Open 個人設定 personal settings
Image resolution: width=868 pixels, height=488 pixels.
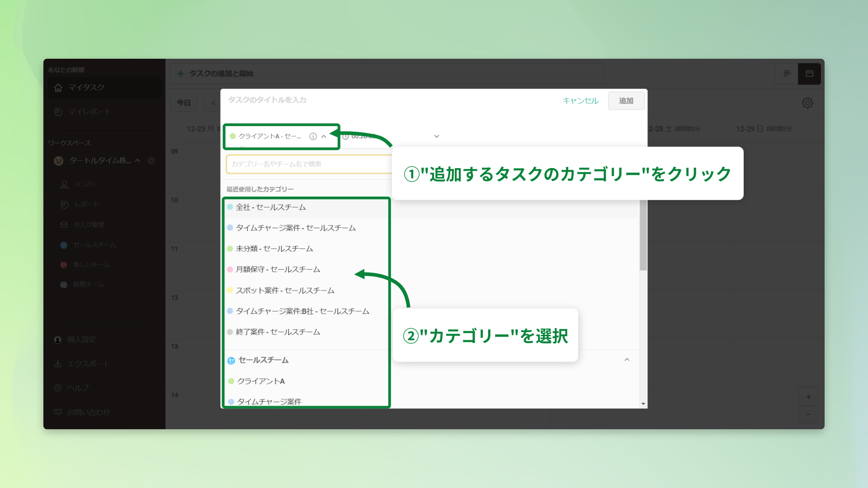pyautogui.click(x=57, y=339)
